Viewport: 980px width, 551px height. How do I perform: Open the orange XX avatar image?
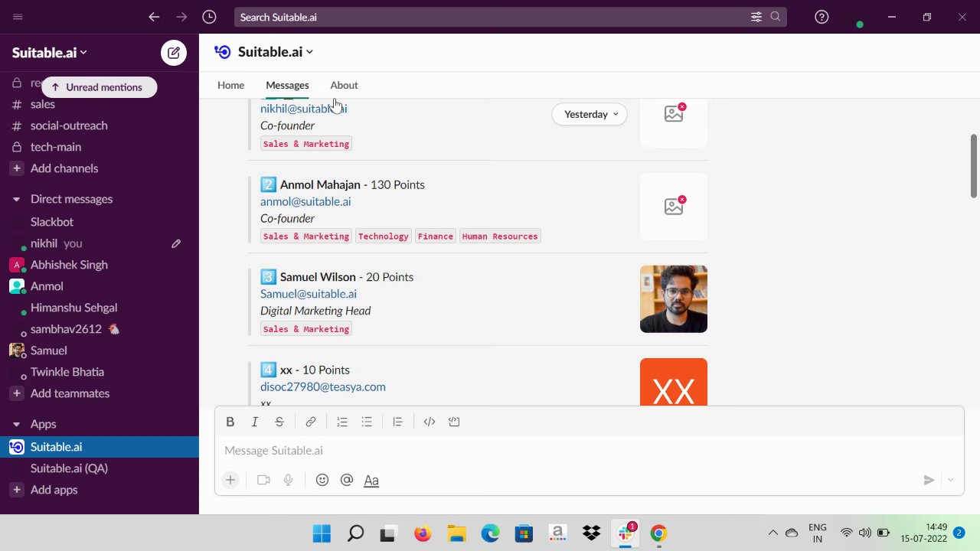674,383
